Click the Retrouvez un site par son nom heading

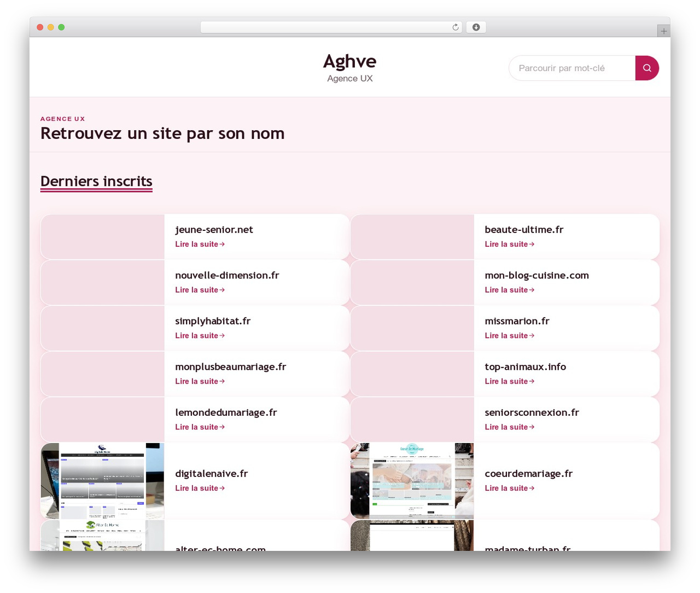click(162, 133)
